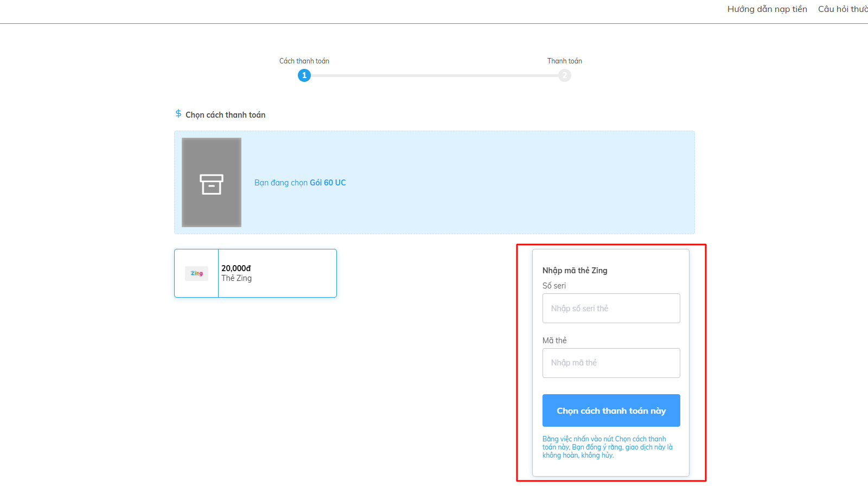Click the Cách thanh toán step label

coord(304,61)
